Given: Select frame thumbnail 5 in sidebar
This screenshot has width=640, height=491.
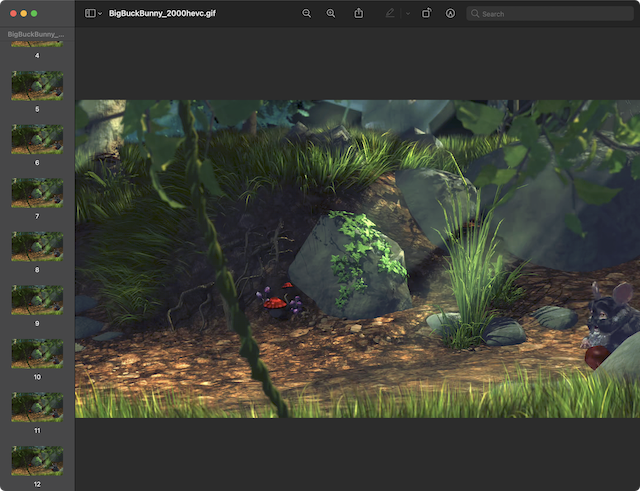Looking at the screenshot, I should 37,86.
